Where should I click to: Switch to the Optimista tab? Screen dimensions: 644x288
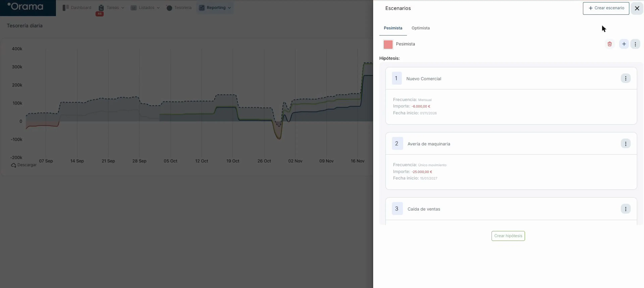(420, 28)
